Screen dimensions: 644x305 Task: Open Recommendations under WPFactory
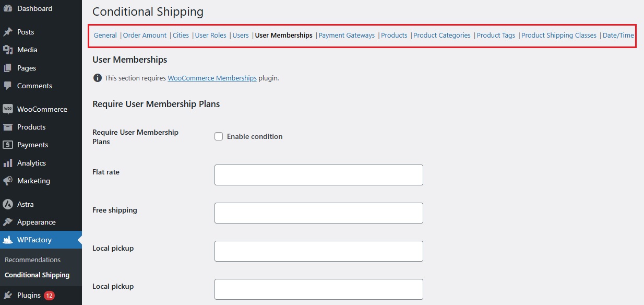pyautogui.click(x=32, y=260)
